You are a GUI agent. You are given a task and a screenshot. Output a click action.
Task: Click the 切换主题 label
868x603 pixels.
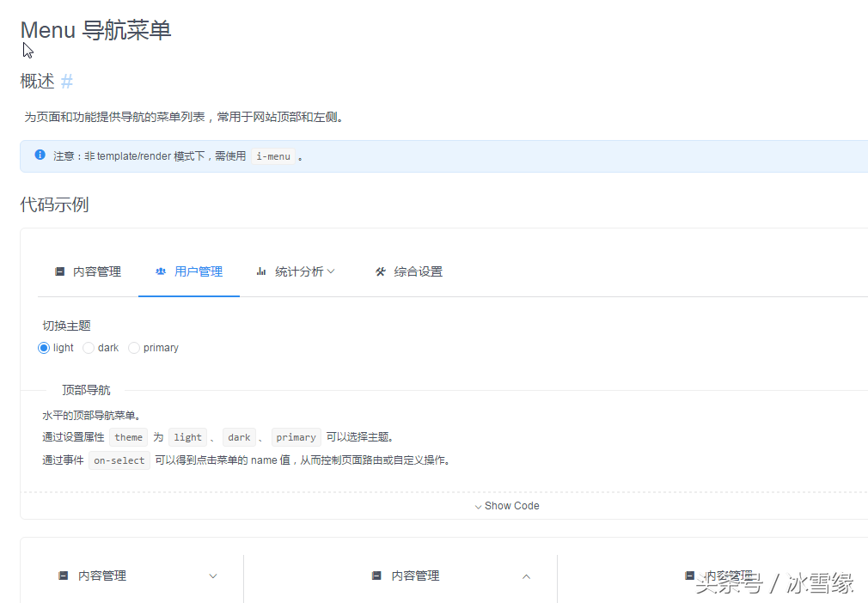click(x=66, y=326)
